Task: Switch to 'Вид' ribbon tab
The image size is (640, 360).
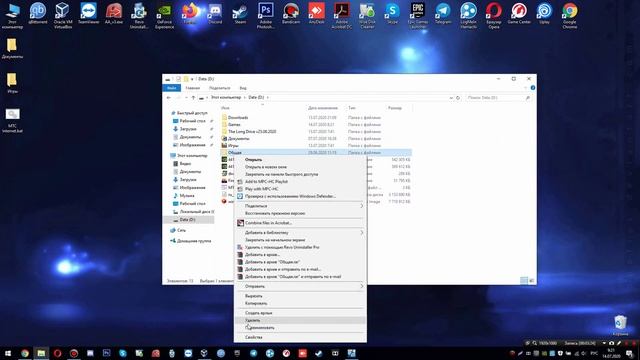Action: (x=243, y=88)
